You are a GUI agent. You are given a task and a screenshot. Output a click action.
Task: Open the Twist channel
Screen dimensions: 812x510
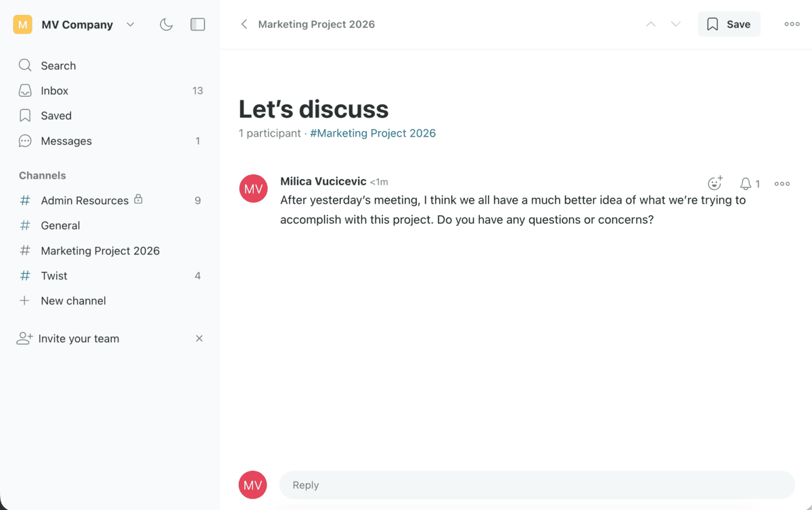coord(54,275)
